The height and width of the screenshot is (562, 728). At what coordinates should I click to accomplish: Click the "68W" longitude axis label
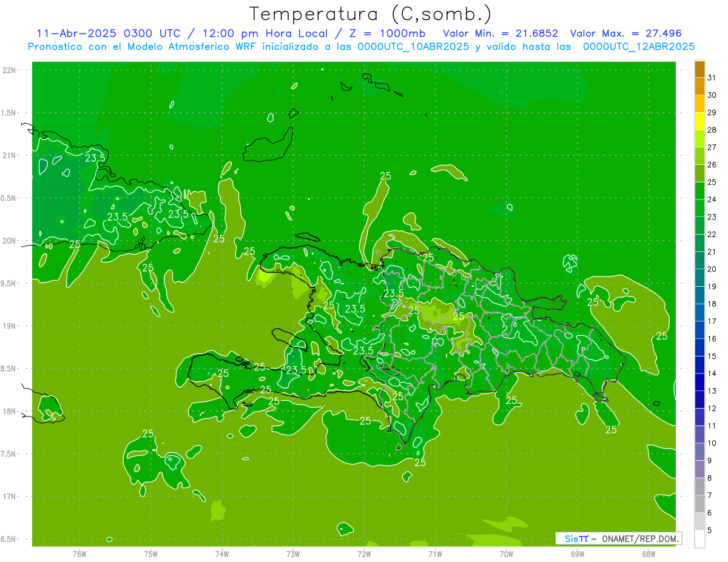pos(649,554)
